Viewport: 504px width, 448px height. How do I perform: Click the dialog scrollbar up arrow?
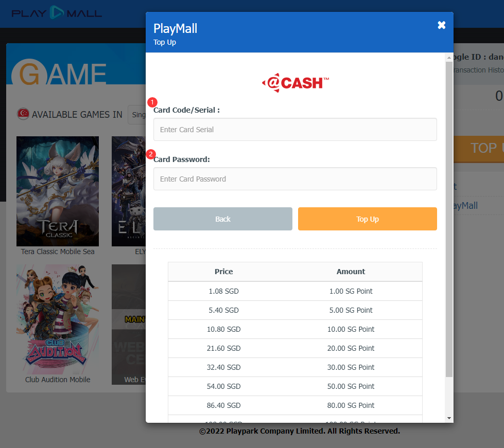449,58
